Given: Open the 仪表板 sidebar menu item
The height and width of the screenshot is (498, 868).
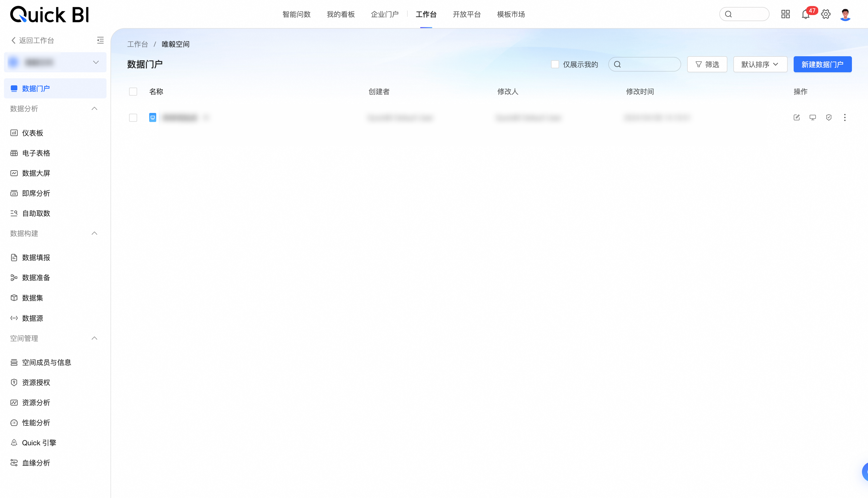Looking at the screenshot, I should click(32, 133).
